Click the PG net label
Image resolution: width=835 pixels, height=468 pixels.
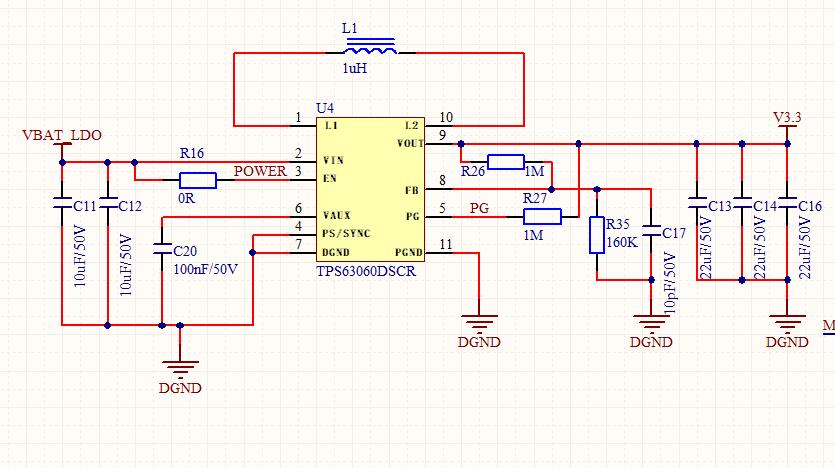479,208
